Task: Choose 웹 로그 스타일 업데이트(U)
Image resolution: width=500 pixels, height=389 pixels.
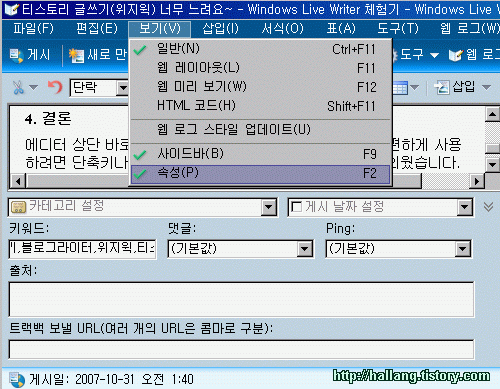Action: coord(260,129)
